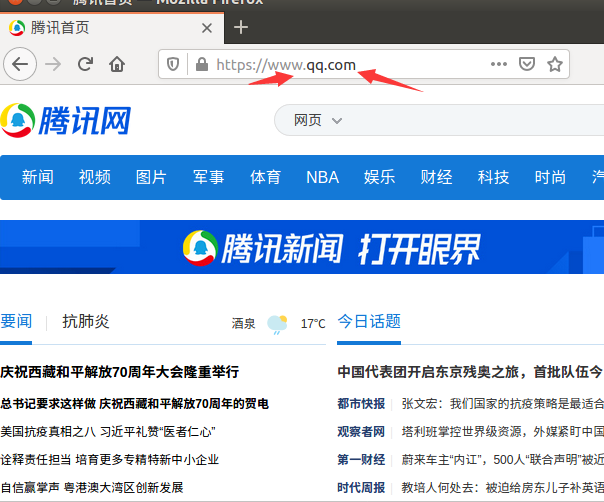Click the 观察者网 source label
This screenshot has width=604, height=502.
[361, 431]
